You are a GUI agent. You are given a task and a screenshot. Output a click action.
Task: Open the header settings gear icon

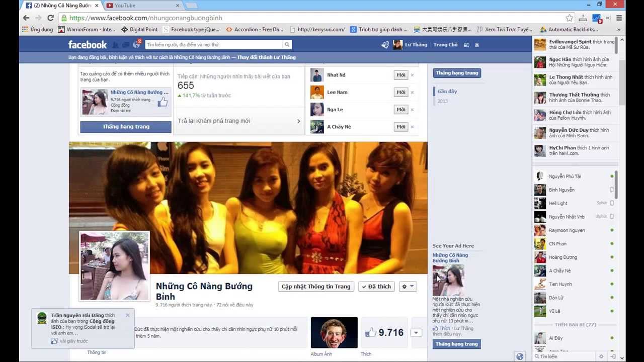pyautogui.click(x=477, y=45)
